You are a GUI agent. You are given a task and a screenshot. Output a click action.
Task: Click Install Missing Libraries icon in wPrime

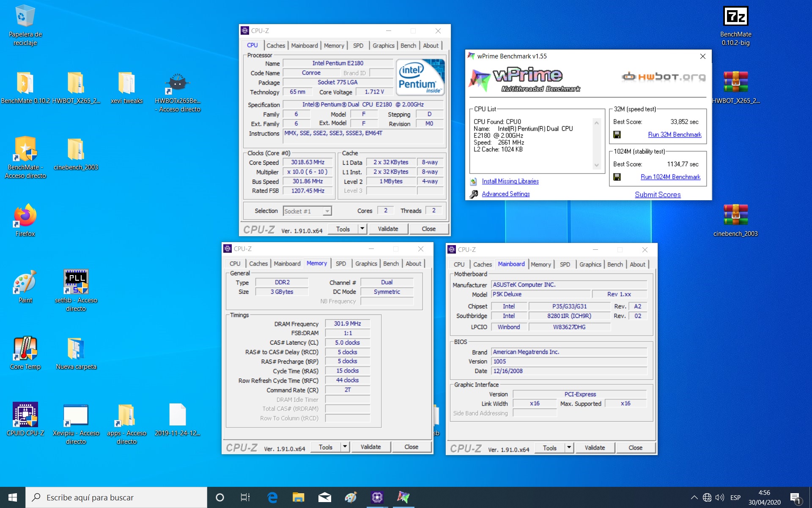[474, 181]
